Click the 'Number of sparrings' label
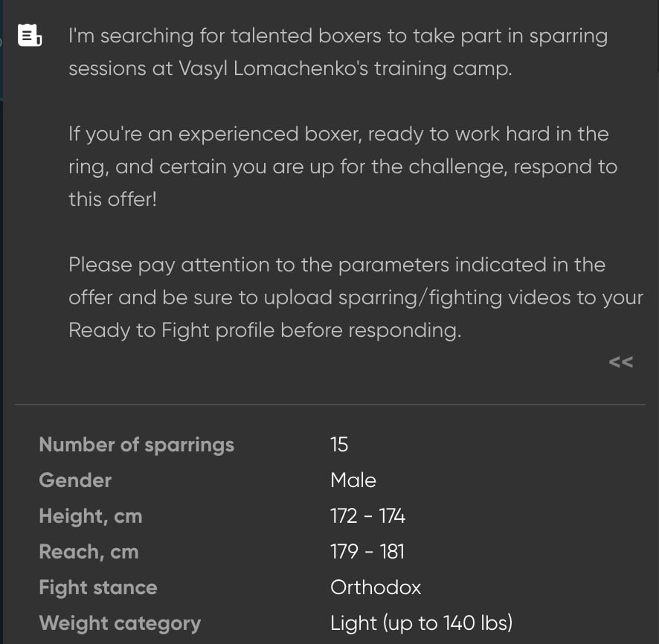The width and height of the screenshot is (659, 644). pyautogui.click(x=137, y=445)
